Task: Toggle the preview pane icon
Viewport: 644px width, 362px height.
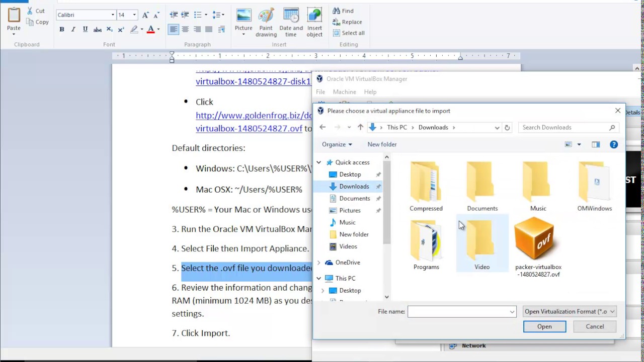Action: (596, 144)
